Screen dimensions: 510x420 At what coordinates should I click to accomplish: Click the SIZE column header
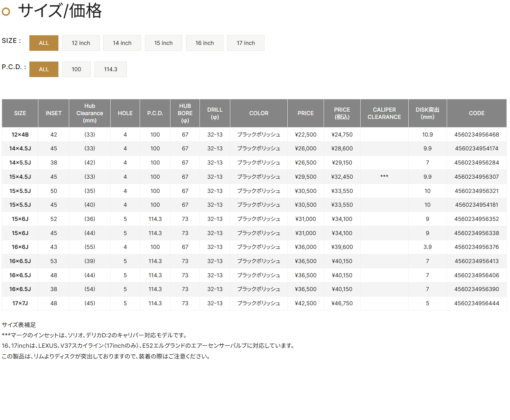coord(20,113)
